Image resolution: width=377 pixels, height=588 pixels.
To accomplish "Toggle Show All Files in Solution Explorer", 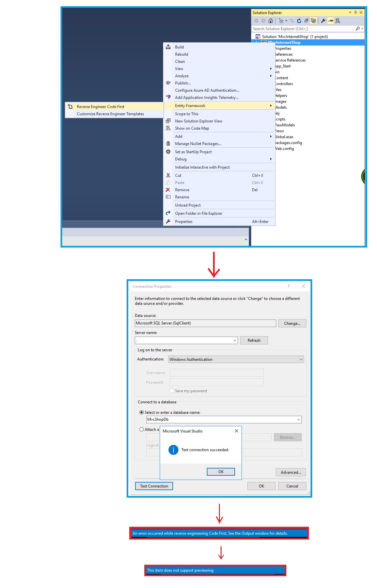I will pos(314,21).
